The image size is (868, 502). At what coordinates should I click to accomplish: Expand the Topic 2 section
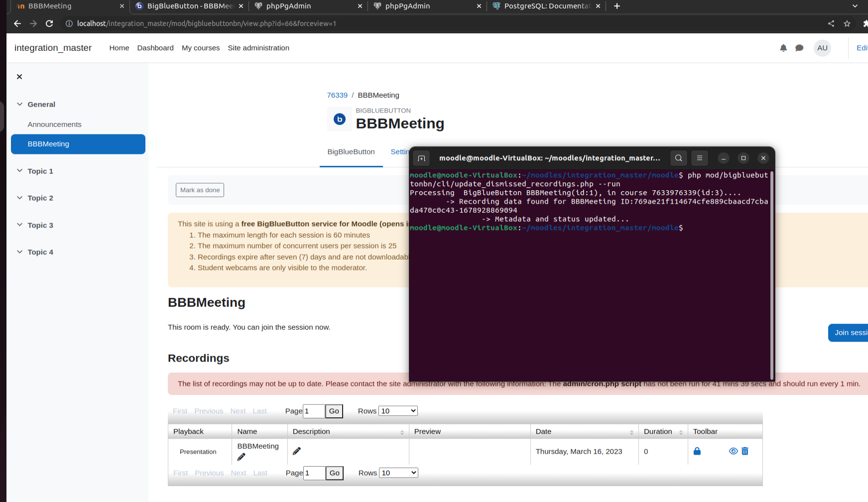[20, 198]
